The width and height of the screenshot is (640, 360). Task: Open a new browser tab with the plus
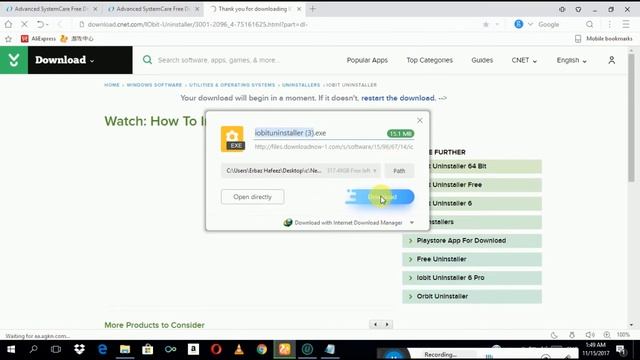pos(313,9)
